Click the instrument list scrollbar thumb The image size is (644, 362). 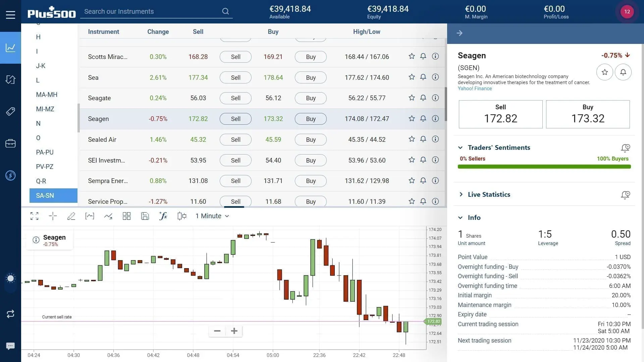(446, 104)
